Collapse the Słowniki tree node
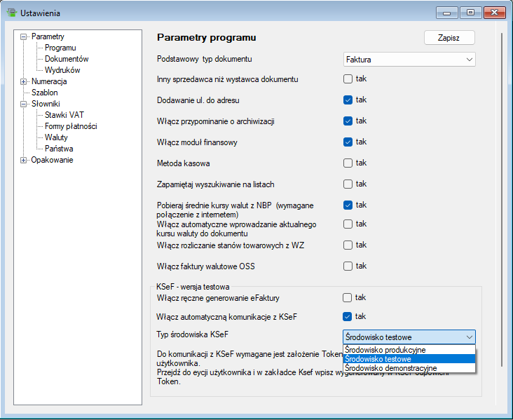The image size is (513, 420). (24, 104)
